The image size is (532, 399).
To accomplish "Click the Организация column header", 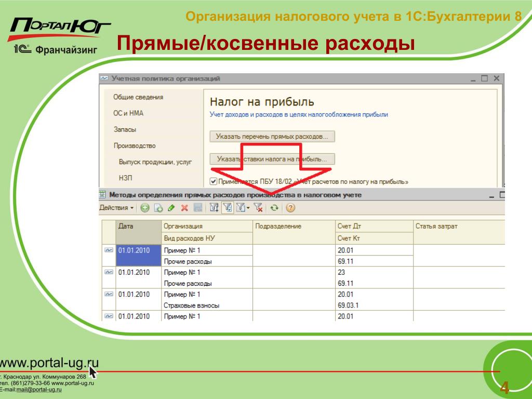I will point(207,227).
